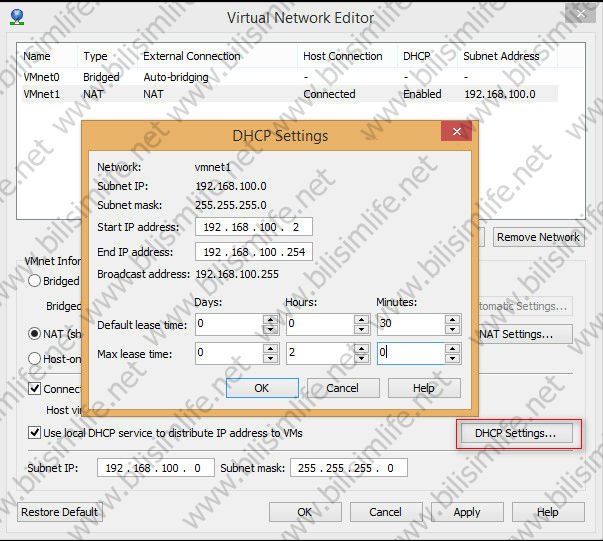Increase Default lease time Days spinner
Image resolution: width=603 pixels, height=541 pixels.
pyautogui.click(x=269, y=319)
